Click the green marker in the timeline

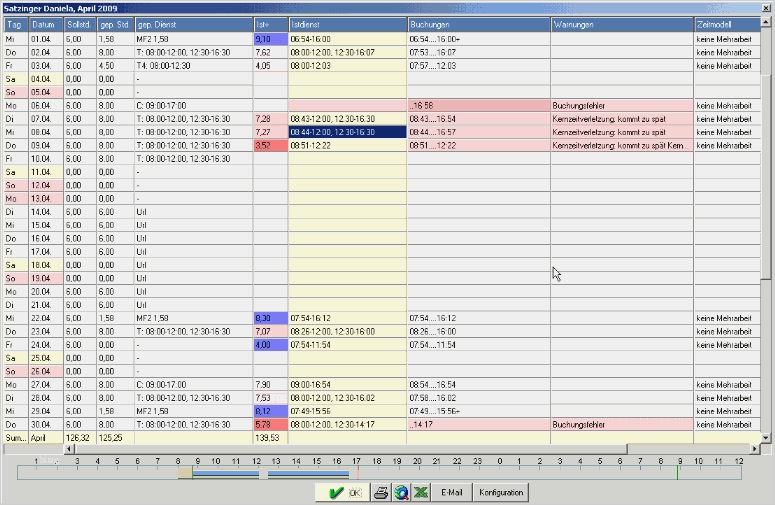coord(677,472)
